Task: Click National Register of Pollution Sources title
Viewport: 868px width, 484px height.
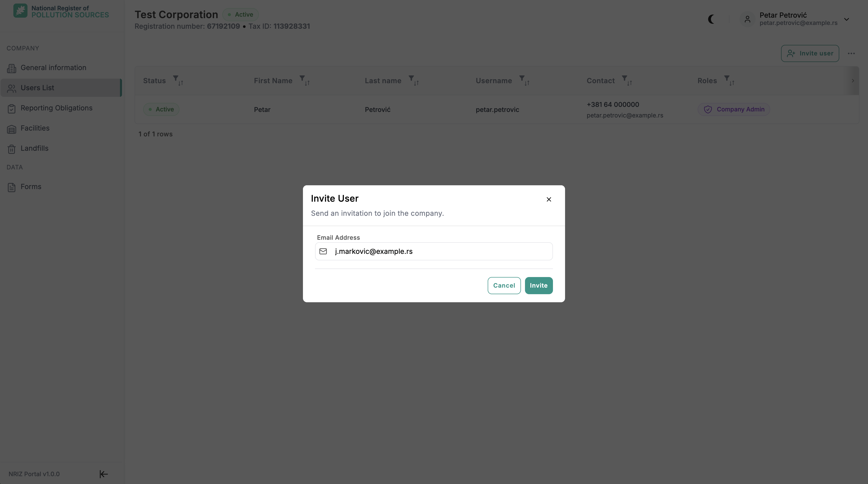Action: point(70,11)
